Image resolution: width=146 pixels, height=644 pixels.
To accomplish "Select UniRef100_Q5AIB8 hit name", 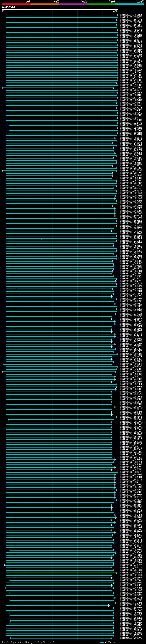I will [131, 625].
